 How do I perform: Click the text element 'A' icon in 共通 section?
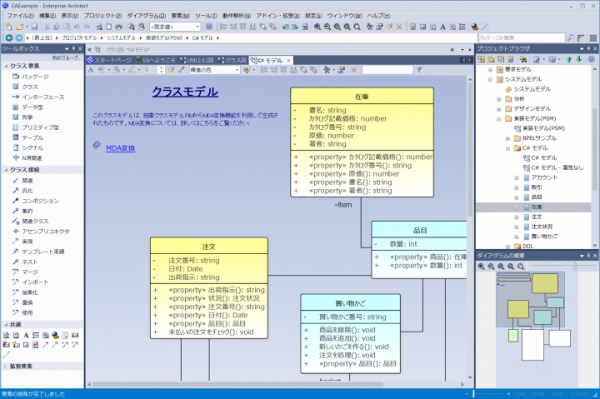point(26,335)
